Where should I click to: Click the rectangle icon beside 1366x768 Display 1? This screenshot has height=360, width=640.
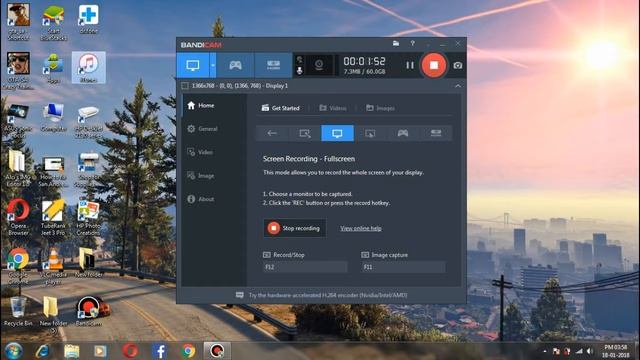coord(185,86)
